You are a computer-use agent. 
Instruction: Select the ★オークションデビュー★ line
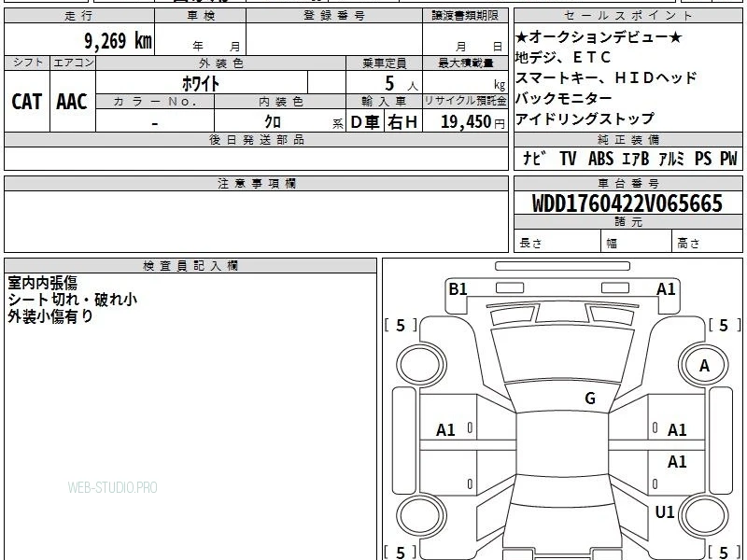[599, 36]
